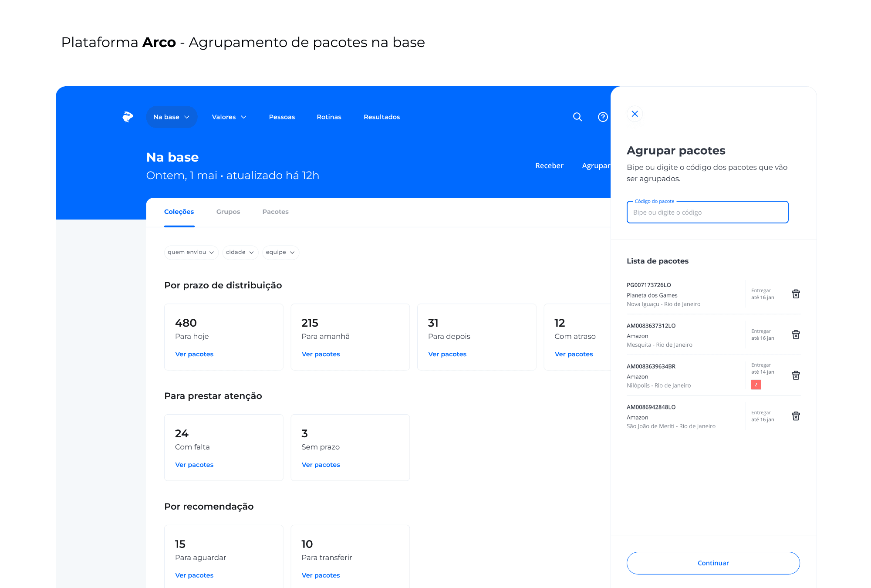
Task: Open Ver pacotes under Para depois
Action: (447, 354)
